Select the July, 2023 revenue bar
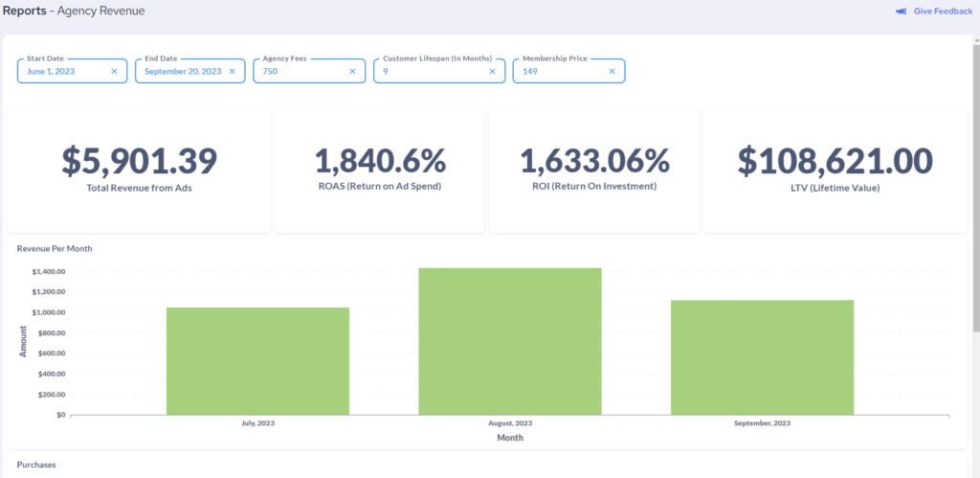This screenshot has height=478, width=980. coord(257,361)
